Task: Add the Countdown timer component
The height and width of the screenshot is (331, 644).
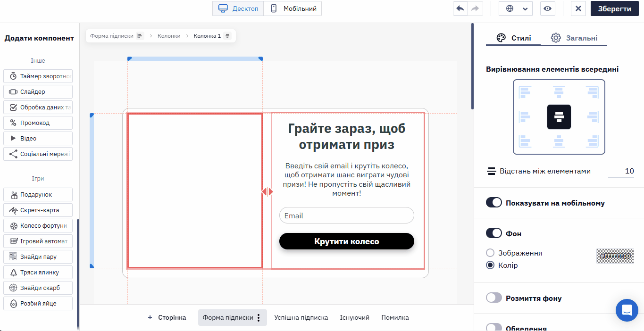Action: click(38, 76)
